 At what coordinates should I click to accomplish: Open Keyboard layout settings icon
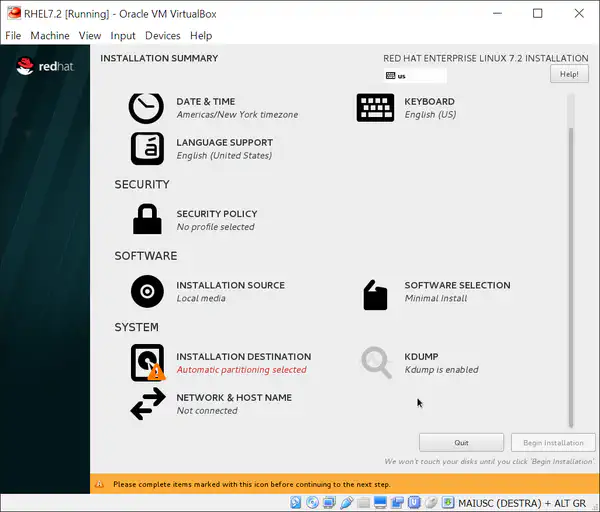[375, 107]
